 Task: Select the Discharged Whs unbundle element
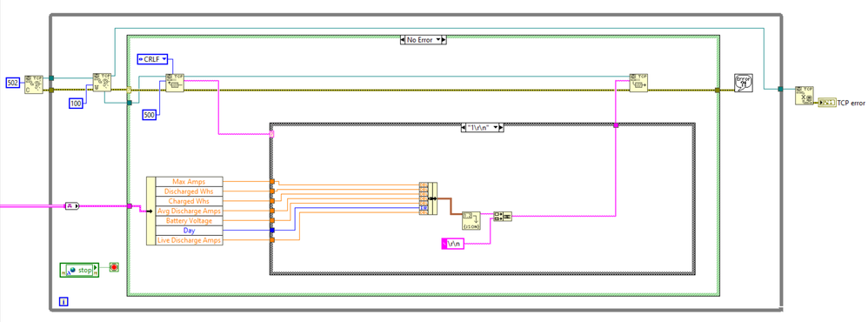pos(190,191)
